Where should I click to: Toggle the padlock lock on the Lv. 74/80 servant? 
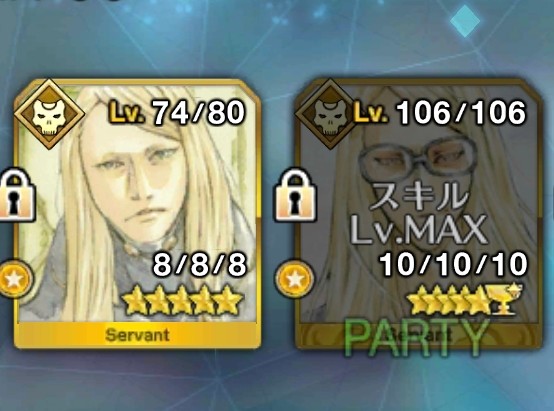16,195
